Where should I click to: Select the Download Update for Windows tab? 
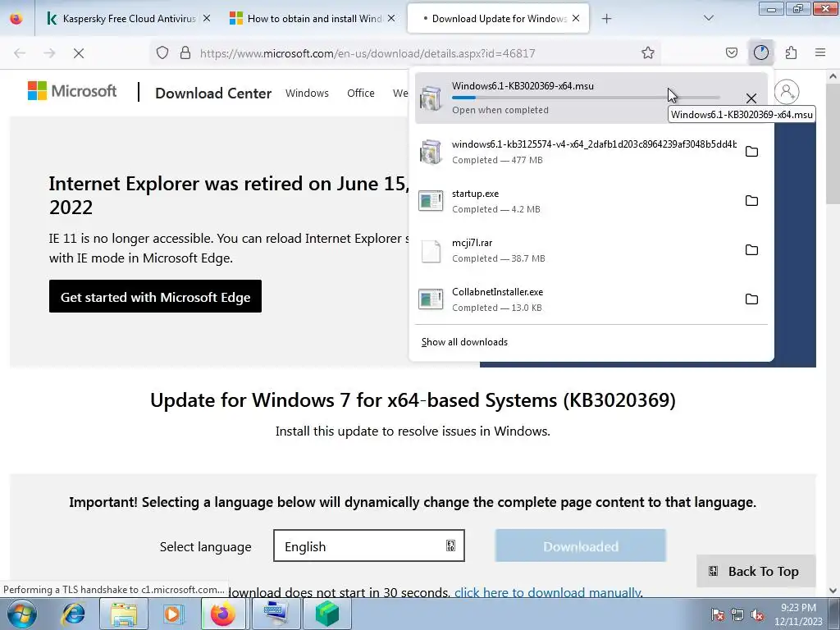(498, 19)
